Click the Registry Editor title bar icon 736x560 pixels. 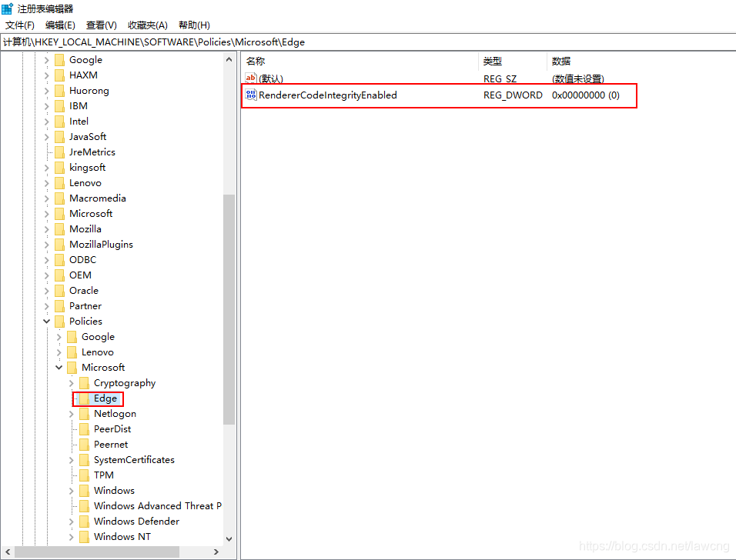pyautogui.click(x=7, y=8)
